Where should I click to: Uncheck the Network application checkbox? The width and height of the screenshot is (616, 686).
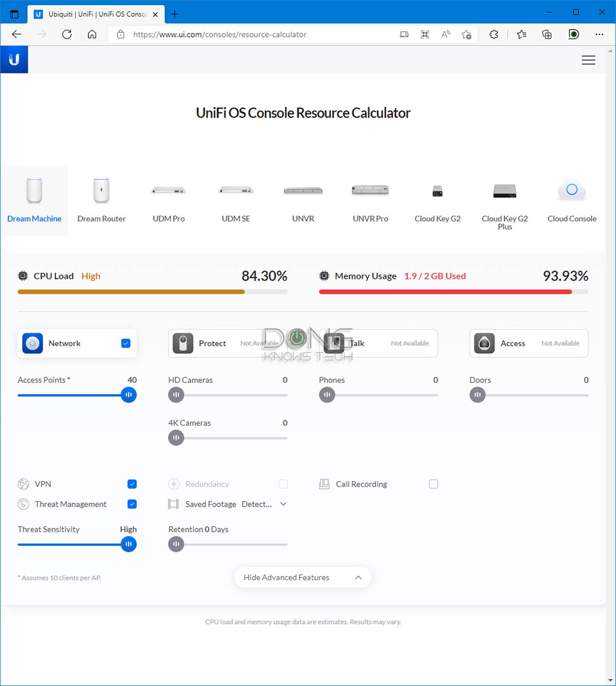tap(126, 343)
